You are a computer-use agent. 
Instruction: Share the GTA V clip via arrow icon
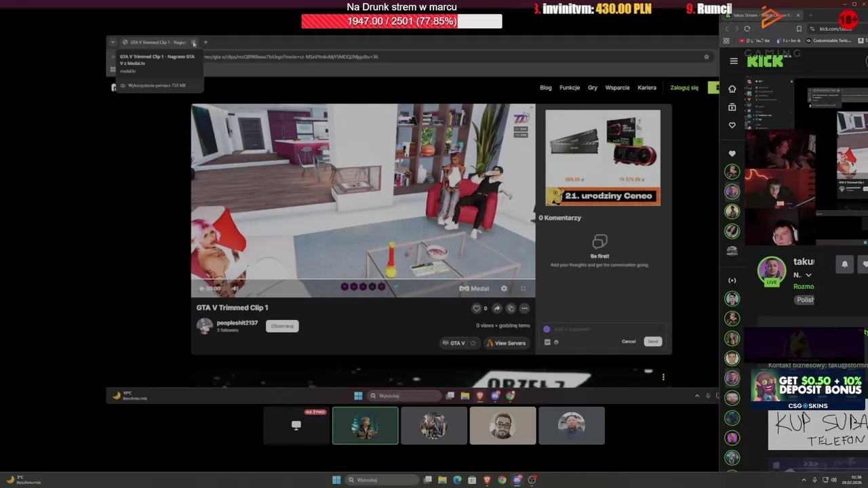coord(497,308)
